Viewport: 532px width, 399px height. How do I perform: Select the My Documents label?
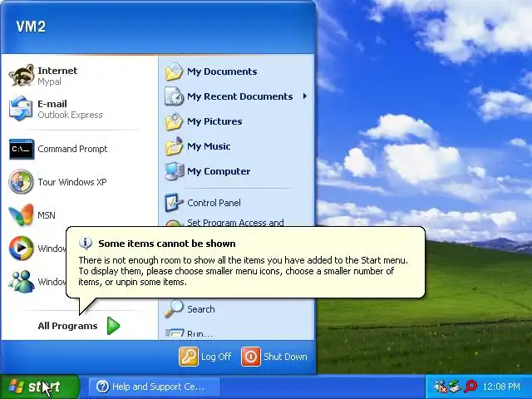pyautogui.click(x=222, y=71)
